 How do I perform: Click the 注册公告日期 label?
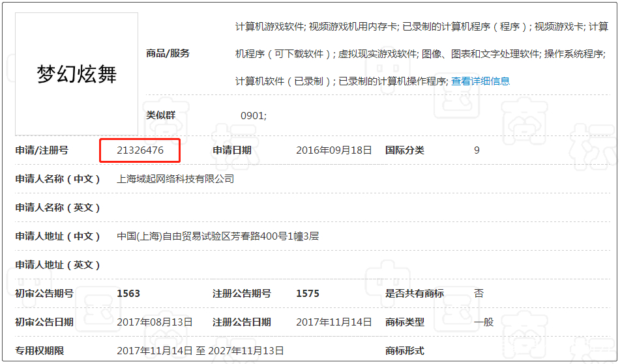coord(242,322)
